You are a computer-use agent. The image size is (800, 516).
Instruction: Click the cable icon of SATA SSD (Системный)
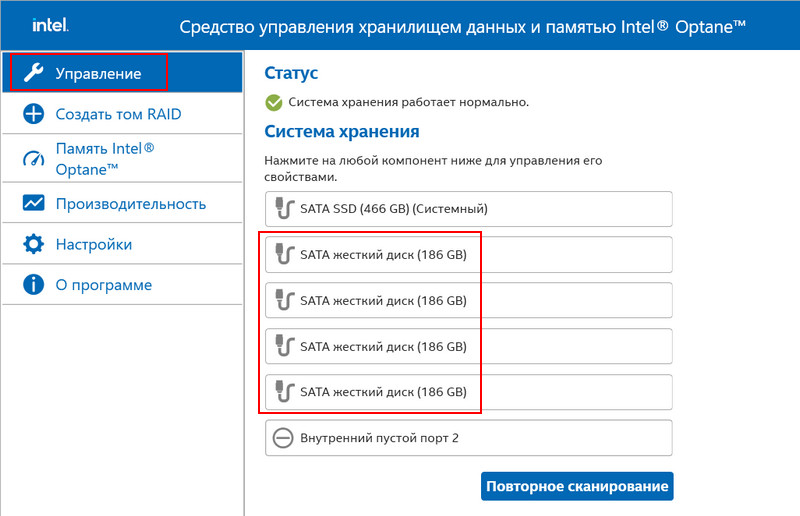(284, 208)
